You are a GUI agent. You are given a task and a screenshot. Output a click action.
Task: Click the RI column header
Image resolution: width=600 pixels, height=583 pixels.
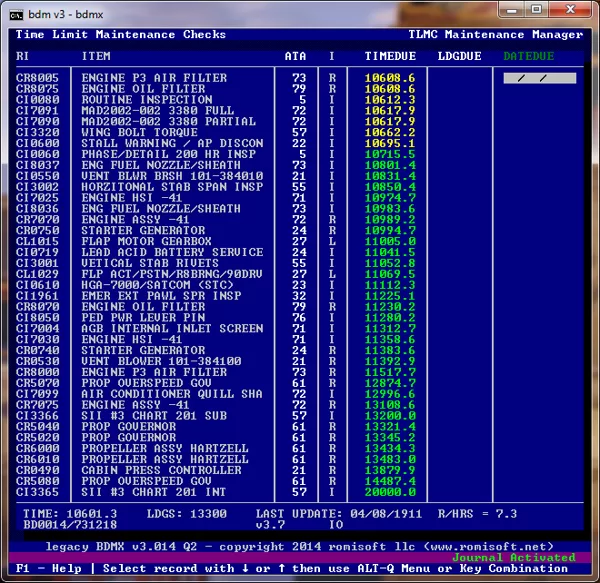(x=22, y=56)
